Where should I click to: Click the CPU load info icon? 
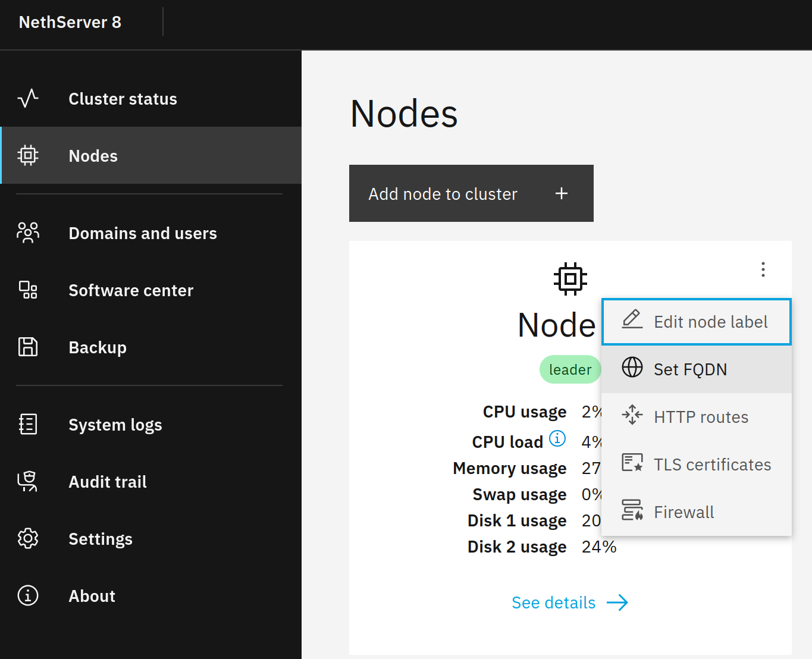[x=557, y=438]
